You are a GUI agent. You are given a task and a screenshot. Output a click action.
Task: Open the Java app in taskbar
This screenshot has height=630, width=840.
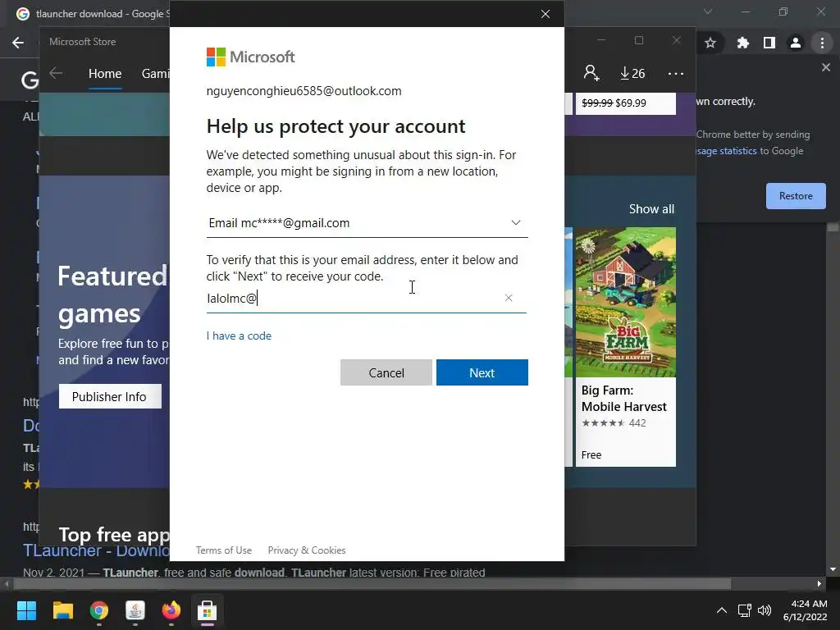[x=135, y=610]
